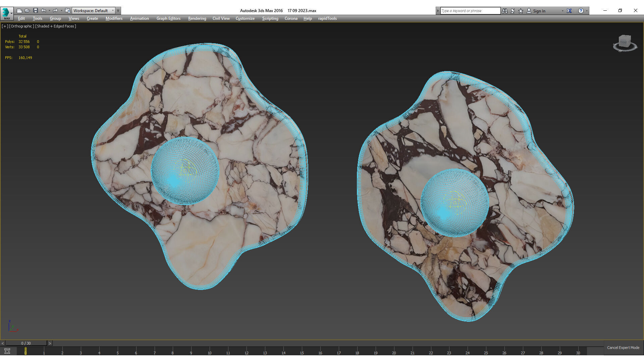Click the Polys count 32 556 statistic

(24, 42)
